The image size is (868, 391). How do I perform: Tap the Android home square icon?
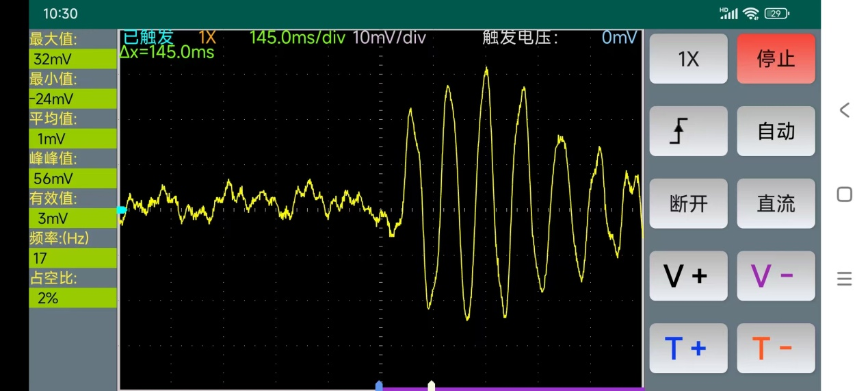point(845,194)
